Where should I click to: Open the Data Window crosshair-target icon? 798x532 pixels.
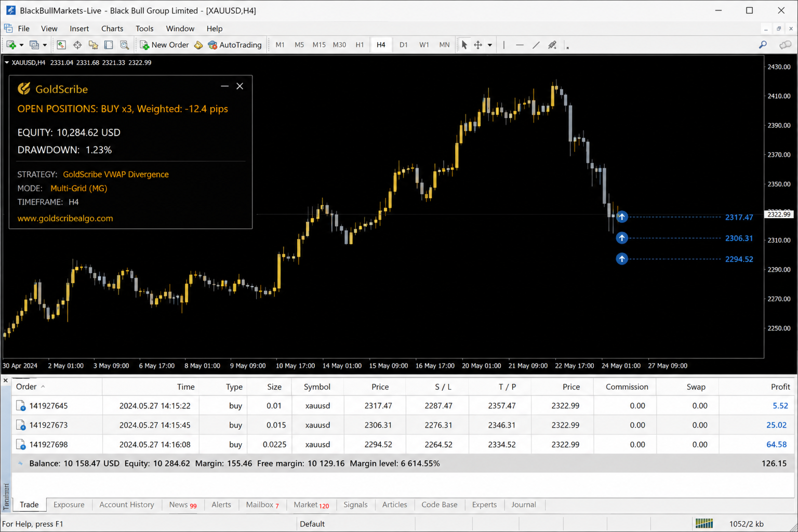pyautogui.click(x=77, y=45)
